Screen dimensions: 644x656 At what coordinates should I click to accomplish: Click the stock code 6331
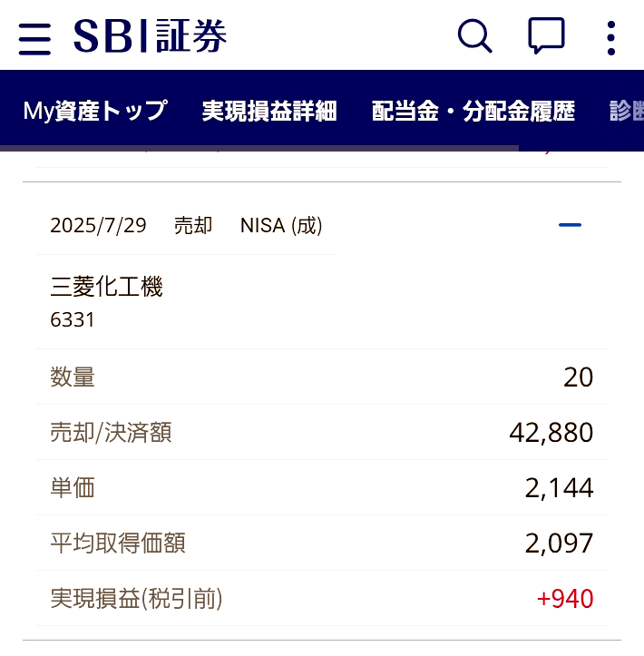73,320
